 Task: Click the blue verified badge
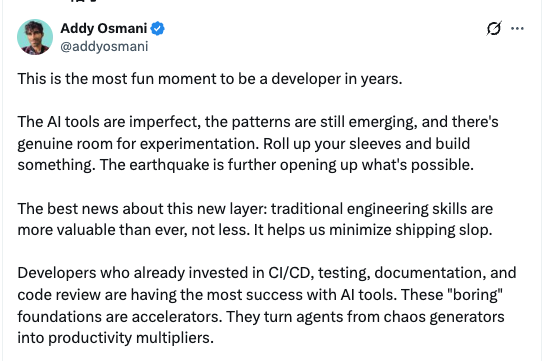tap(158, 28)
